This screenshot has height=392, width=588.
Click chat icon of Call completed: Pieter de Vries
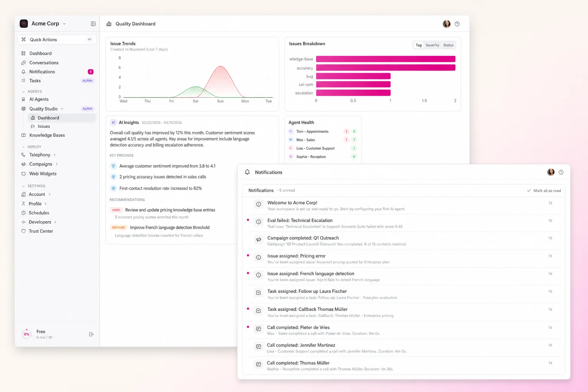(258, 329)
